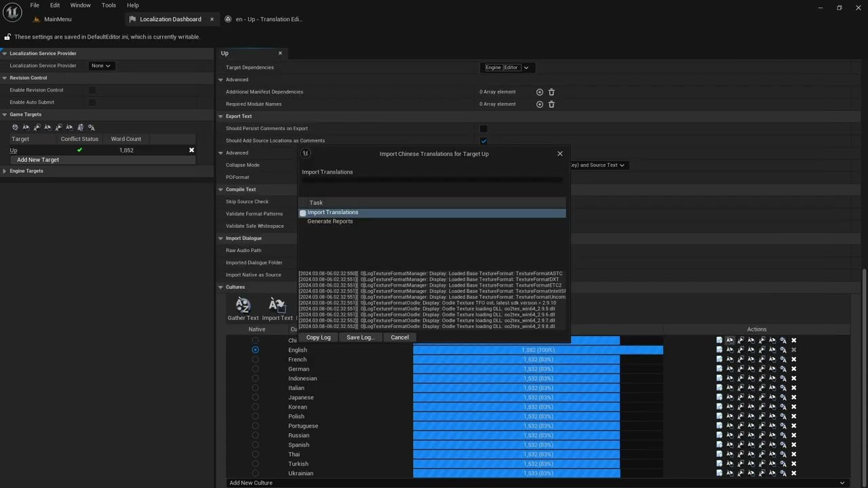Click the Import Text button in Cultures
This screenshot has width=868, height=488.
[277, 309]
